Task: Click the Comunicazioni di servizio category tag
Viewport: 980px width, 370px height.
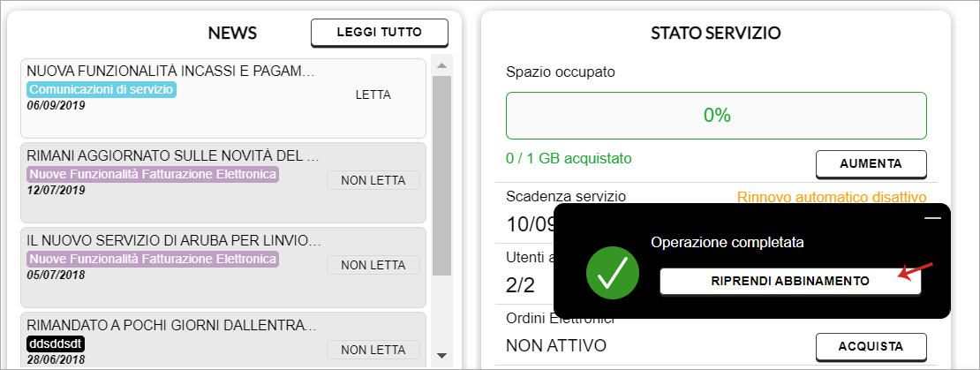Action: pos(102,89)
